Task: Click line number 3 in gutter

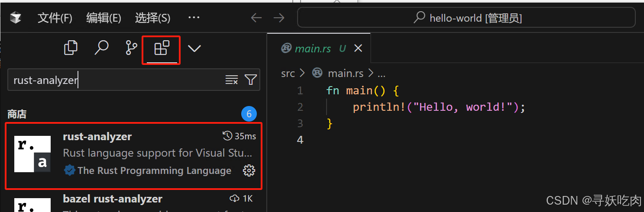Action: pos(300,123)
